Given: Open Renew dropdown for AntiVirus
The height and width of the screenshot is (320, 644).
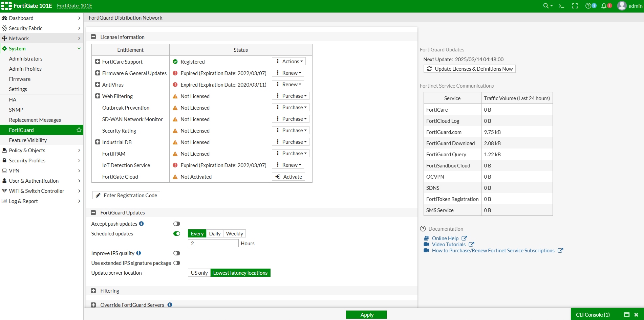Looking at the screenshot, I should coord(288,84).
